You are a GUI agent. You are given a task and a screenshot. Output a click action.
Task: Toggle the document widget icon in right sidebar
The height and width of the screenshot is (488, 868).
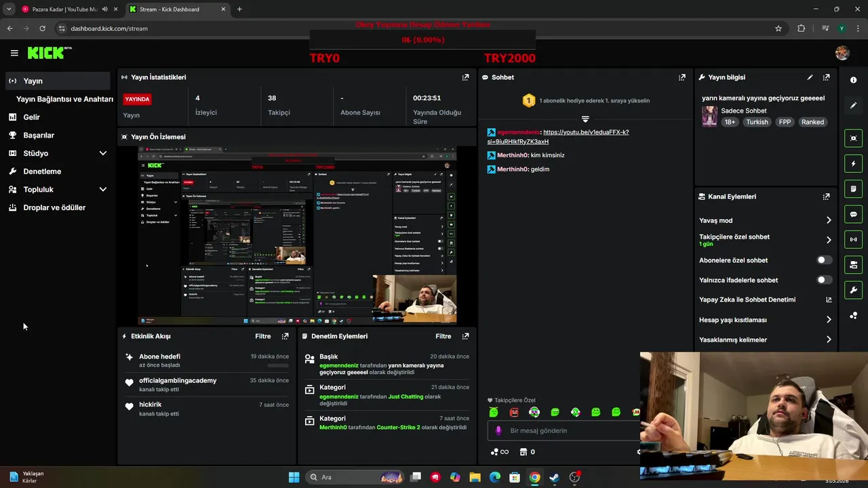[x=853, y=188]
